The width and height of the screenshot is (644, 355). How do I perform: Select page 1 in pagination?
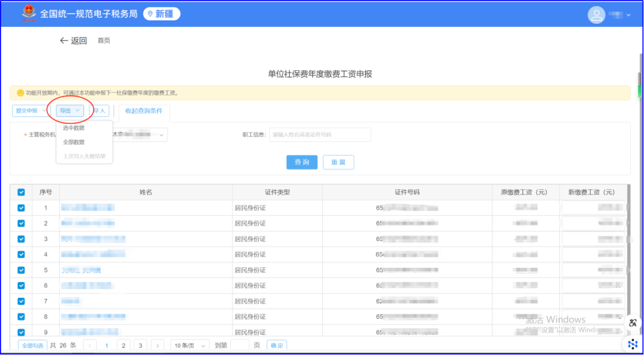pyautogui.click(x=107, y=345)
